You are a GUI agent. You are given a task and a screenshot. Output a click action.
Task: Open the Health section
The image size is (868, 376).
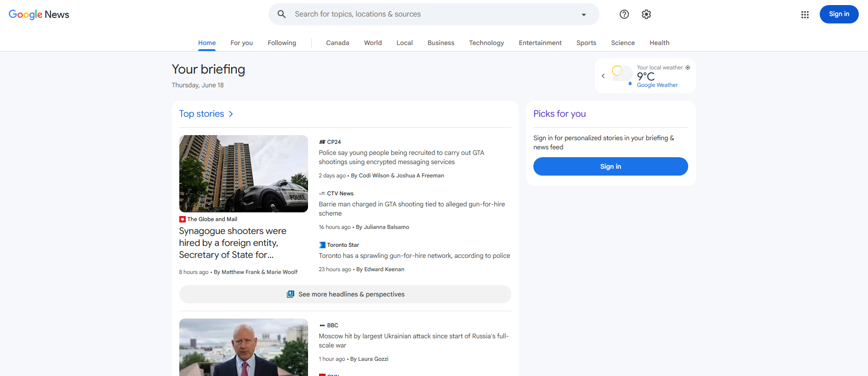coord(659,43)
